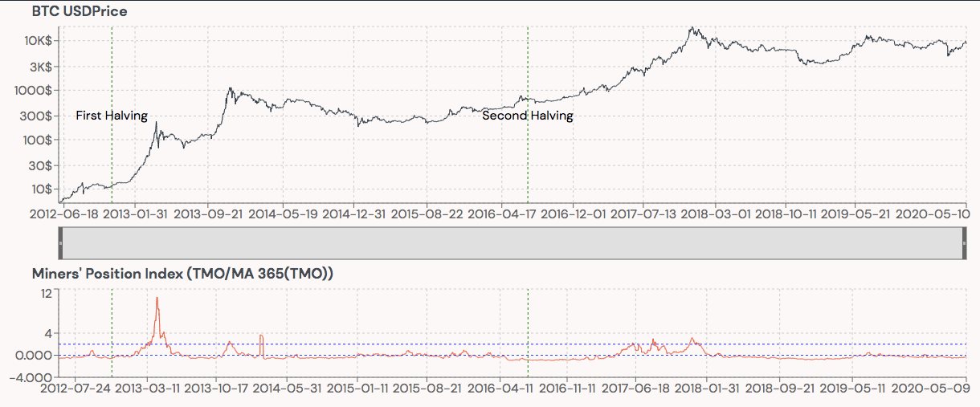Click the 'BTC USDPrice' chart title

click(80, 12)
